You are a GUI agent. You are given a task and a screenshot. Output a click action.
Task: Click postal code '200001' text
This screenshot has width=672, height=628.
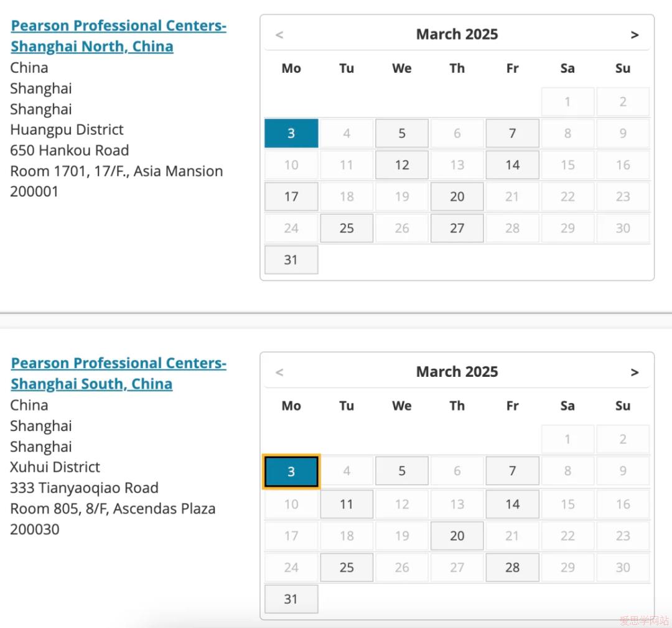pos(34,192)
